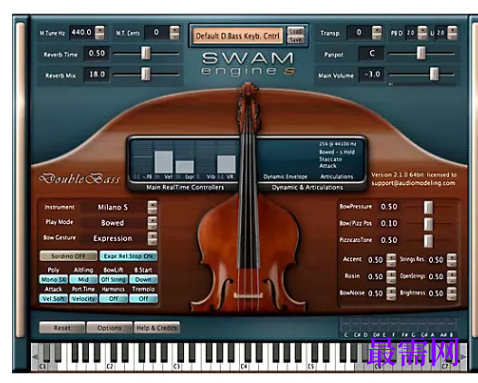
Task: Click the BowPressure value 0.50
Action: [389, 207]
